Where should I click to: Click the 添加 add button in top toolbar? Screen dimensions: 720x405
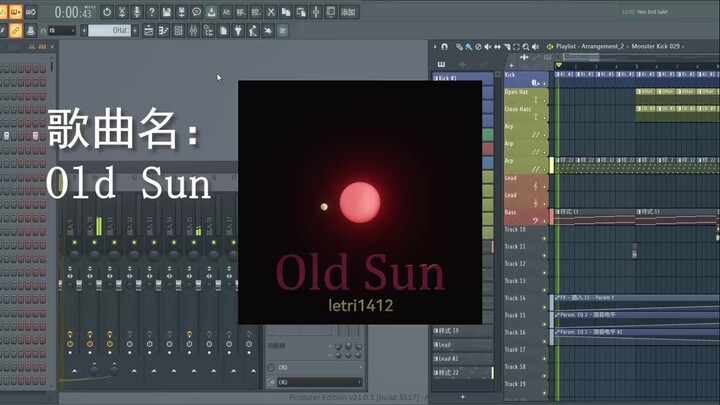(348, 12)
